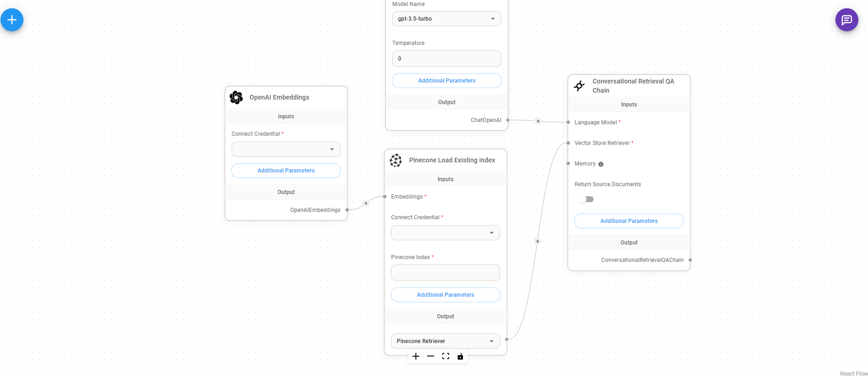This screenshot has width=868, height=377.
Task: Expand the OpenAI Embeddings Connect Credential dropdown
Action: click(x=286, y=150)
